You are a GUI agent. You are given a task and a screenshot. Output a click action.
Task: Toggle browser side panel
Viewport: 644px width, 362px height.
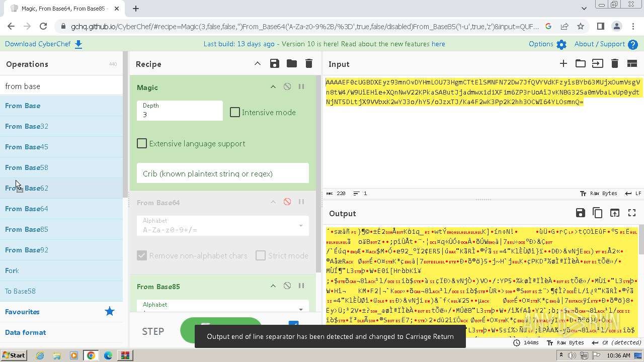coord(600,26)
